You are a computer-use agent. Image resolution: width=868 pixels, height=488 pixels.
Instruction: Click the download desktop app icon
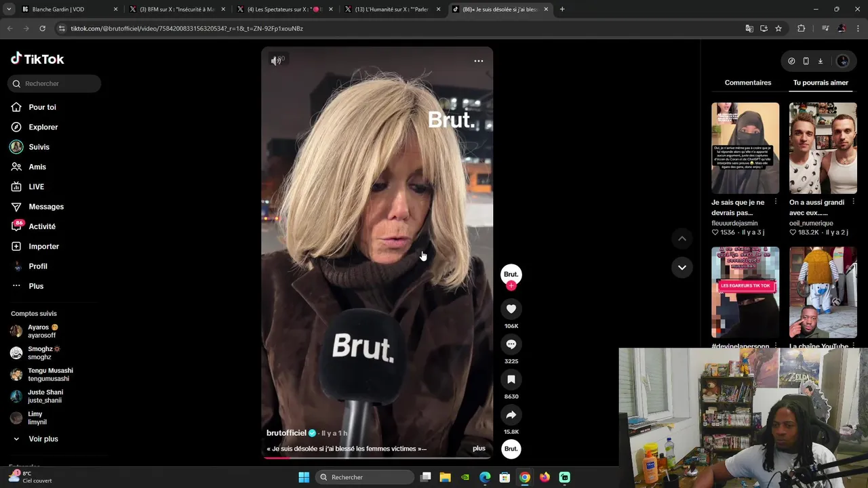(x=820, y=61)
